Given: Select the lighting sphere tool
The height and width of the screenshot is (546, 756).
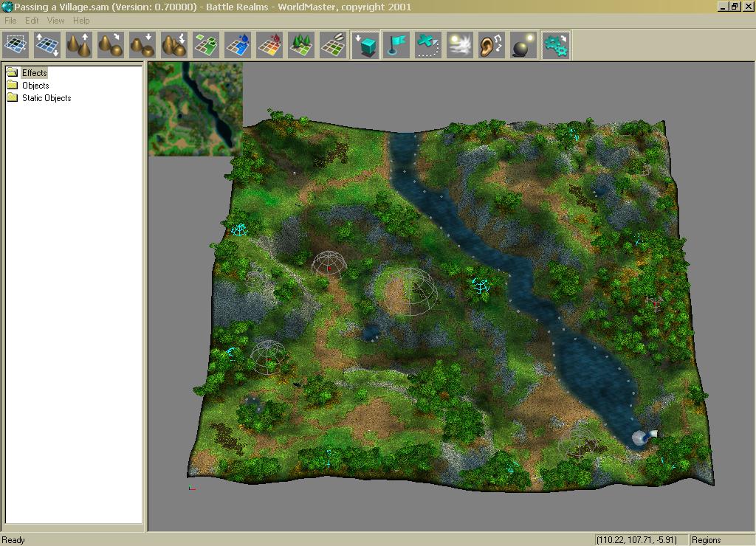Looking at the screenshot, I should (x=523, y=45).
